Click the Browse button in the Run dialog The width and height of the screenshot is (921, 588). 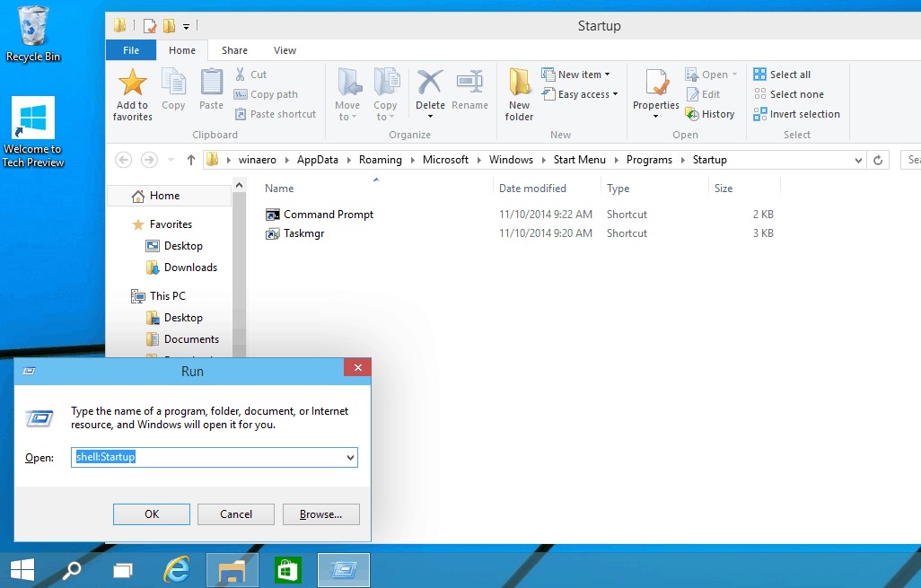[x=320, y=513]
